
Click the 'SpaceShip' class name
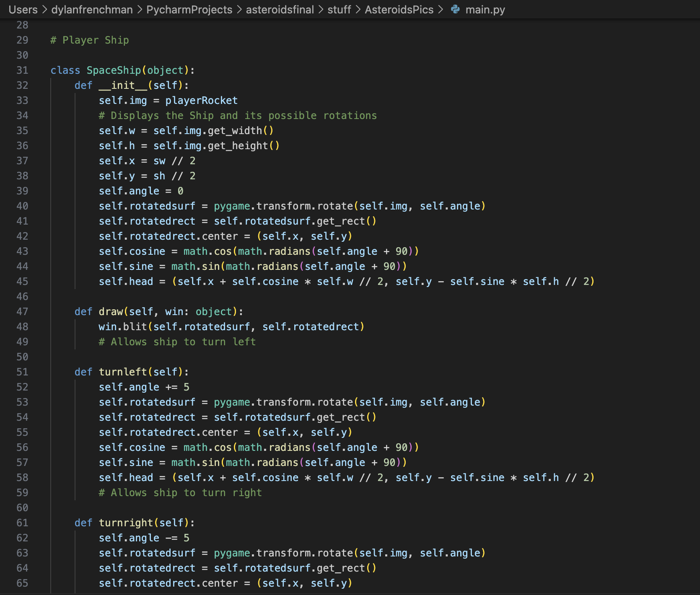pyautogui.click(x=114, y=70)
